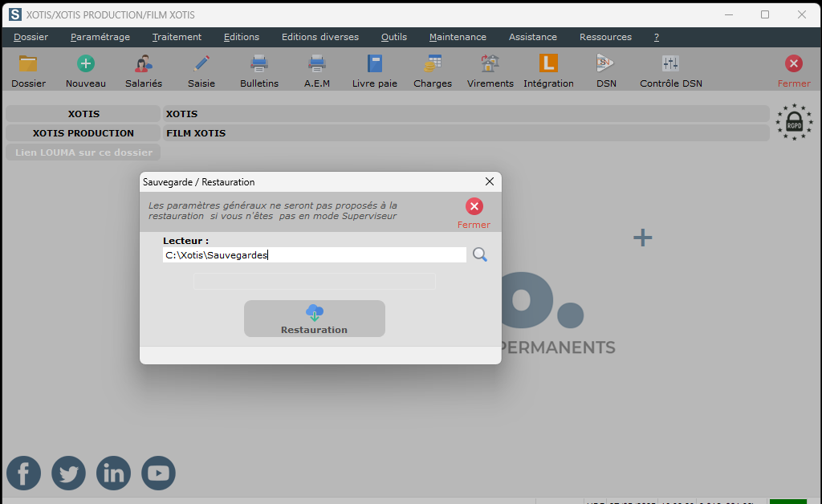This screenshot has width=822, height=504.
Task: Open the Editions diverses menu
Action: (x=320, y=37)
